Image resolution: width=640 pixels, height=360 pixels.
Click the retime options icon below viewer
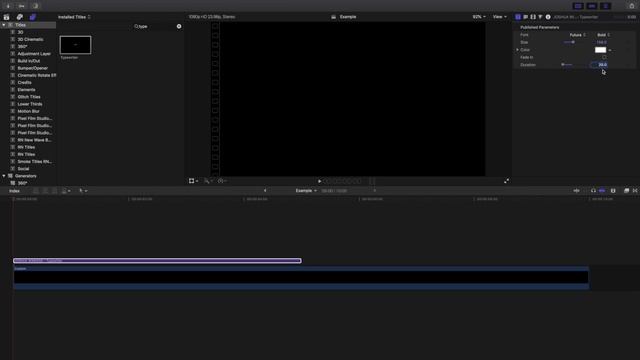[x=222, y=181]
